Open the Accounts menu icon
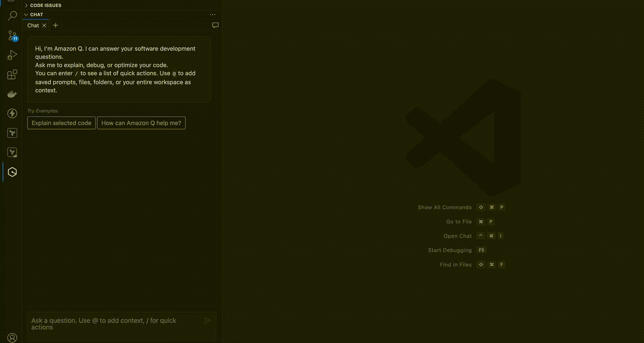Screen dimensions: 644x343 pyautogui.click(x=12, y=337)
